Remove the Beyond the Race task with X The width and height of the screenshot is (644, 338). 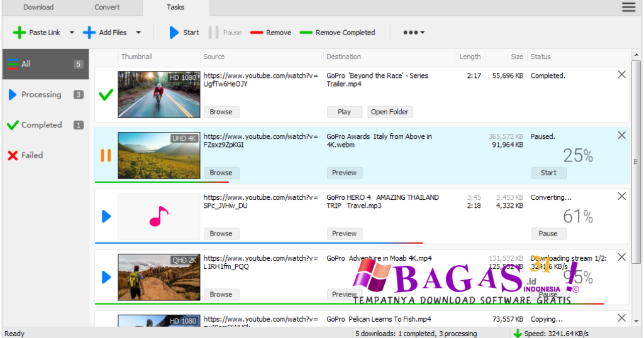tap(622, 74)
